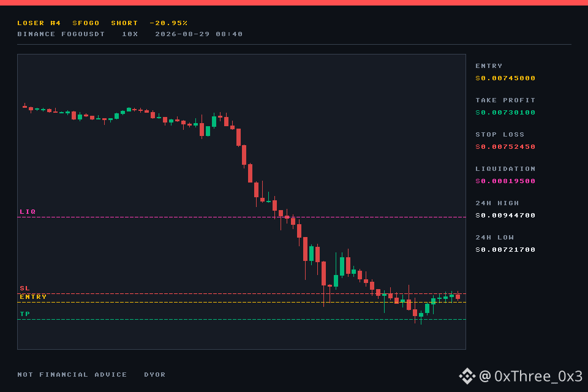Click the '24H HIGH' heading
The image size is (588, 392).
497,203
